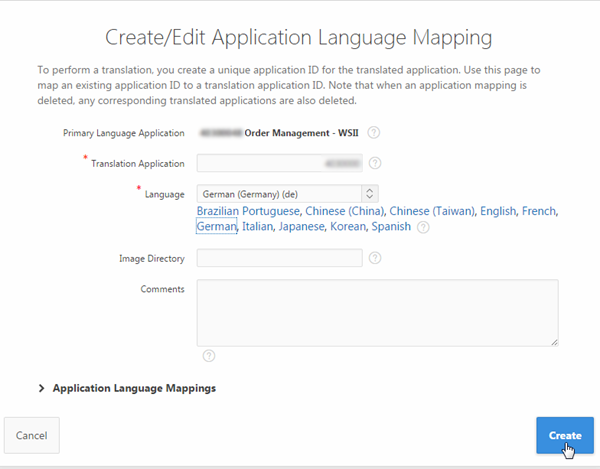
Task: Select the Italian language link
Action: click(x=258, y=227)
